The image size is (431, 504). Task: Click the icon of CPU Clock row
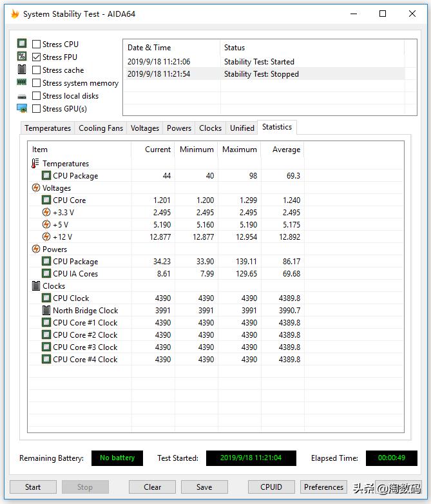(x=46, y=298)
